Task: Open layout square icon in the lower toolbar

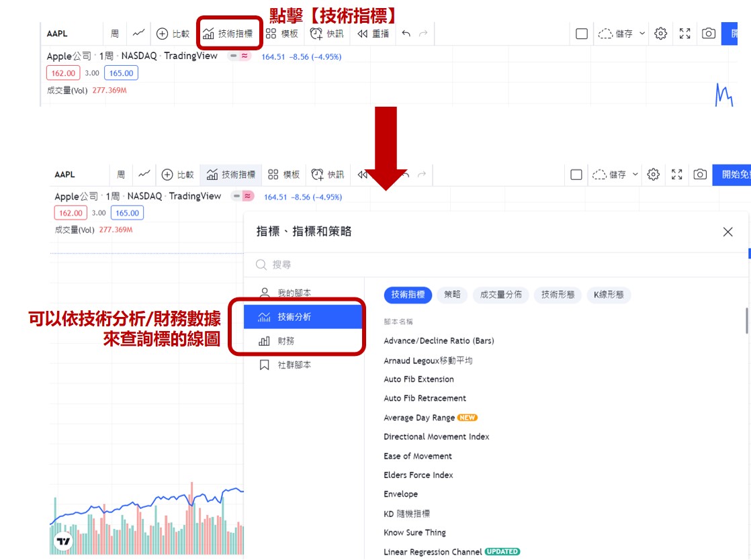Action: (576, 175)
